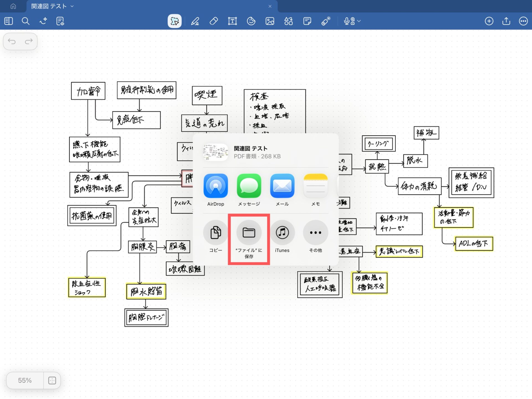532x399 pixels.
Task: Click the 55% zoom level control
Action: 25,380
